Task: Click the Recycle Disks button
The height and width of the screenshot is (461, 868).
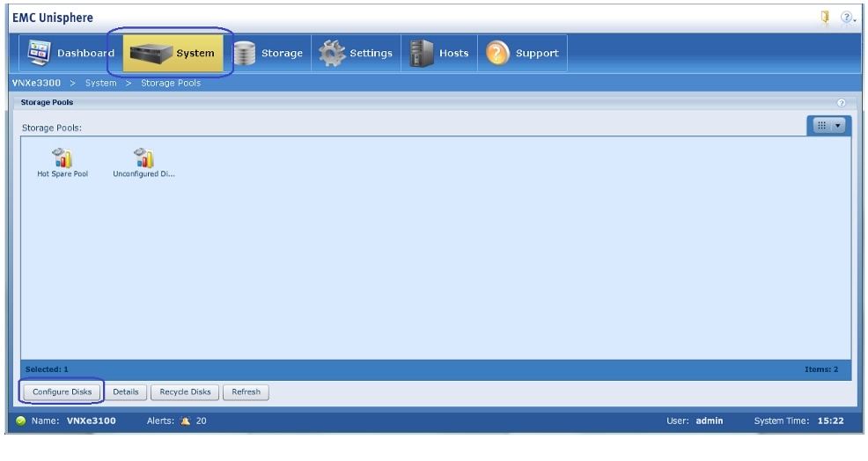Action: 185,391
